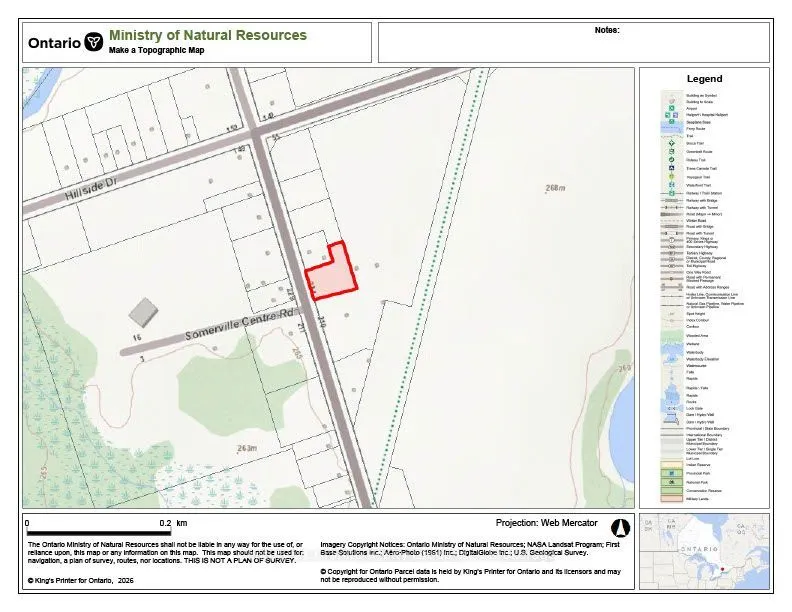
Task: Click the Copyright for Ontario Parcel data notice
Action: pos(470,575)
